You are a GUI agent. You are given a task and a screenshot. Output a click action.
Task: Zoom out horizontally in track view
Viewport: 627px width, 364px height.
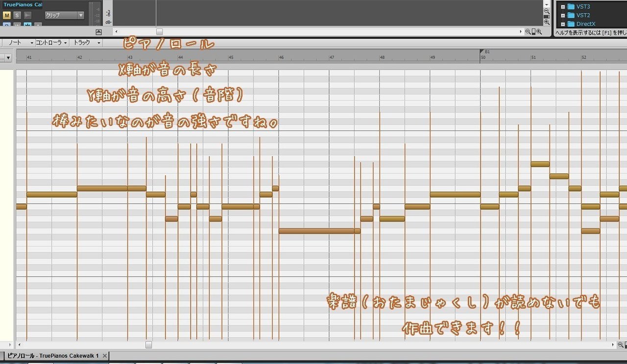click(x=528, y=32)
